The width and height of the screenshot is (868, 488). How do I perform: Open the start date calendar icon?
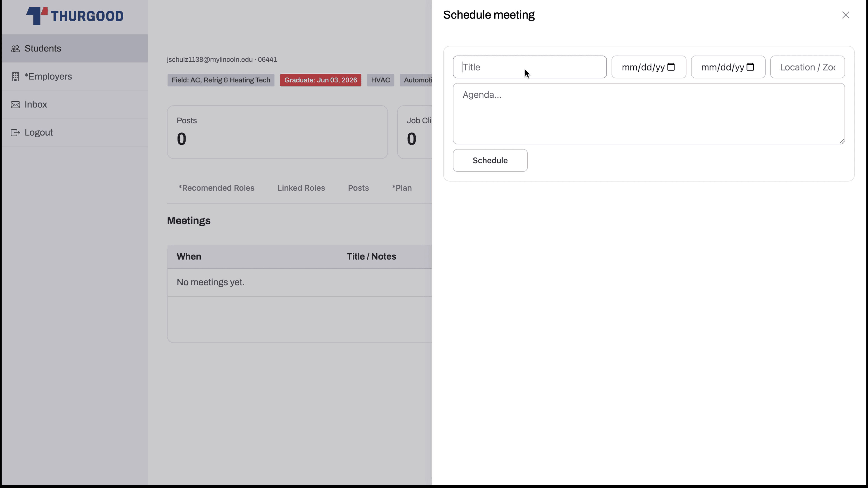(x=671, y=67)
